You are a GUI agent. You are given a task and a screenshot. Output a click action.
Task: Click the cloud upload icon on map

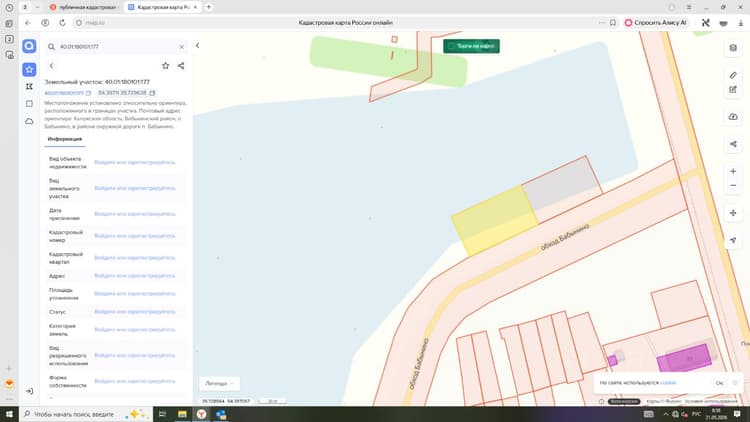(733, 117)
